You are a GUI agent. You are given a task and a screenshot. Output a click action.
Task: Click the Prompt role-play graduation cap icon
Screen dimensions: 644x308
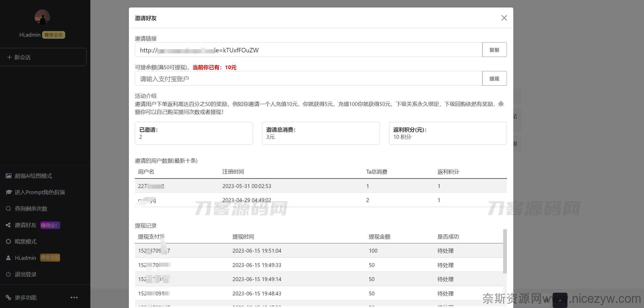(x=9, y=192)
